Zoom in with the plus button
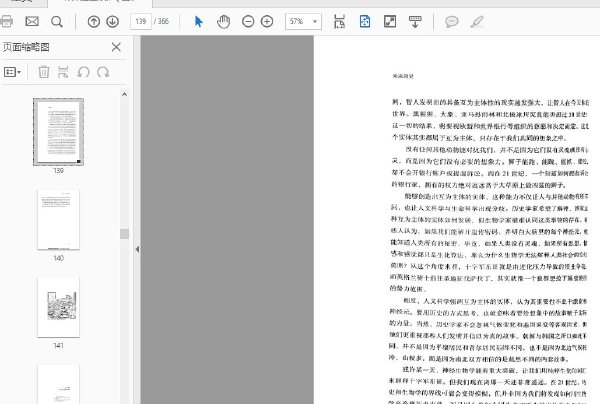Image resolution: width=600 pixels, height=404 pixels. (x=267, y=21)
